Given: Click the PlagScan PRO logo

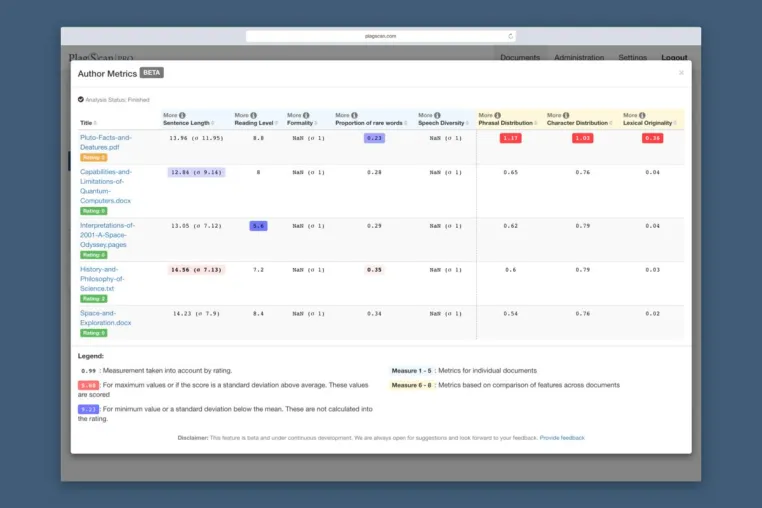Looking at the screenshot, I should [x=101, y=57].
